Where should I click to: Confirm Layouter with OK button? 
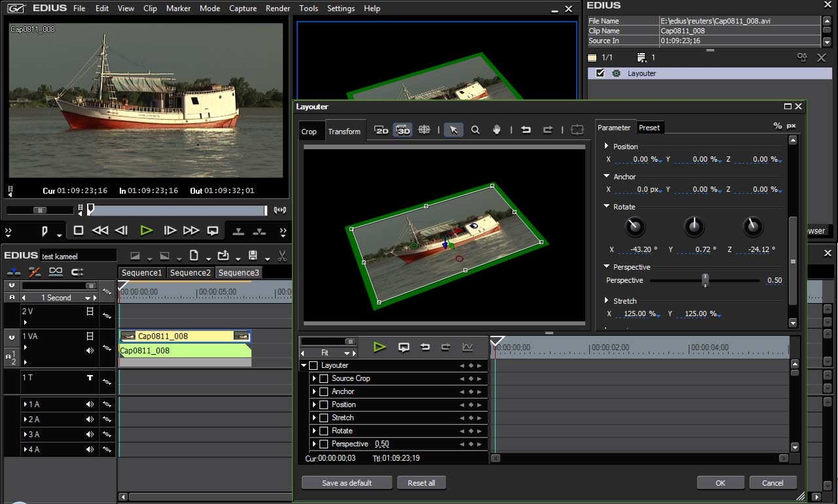(x=720, y=483)
